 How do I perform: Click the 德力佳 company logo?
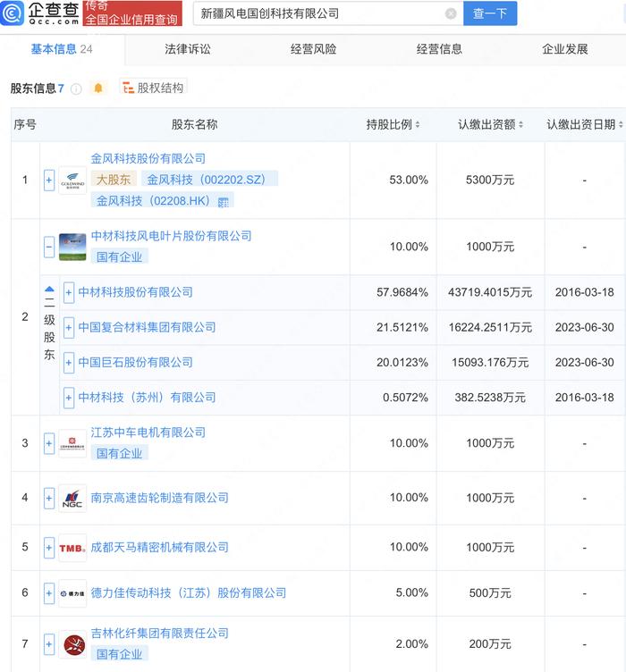click(x=72, y=593)
